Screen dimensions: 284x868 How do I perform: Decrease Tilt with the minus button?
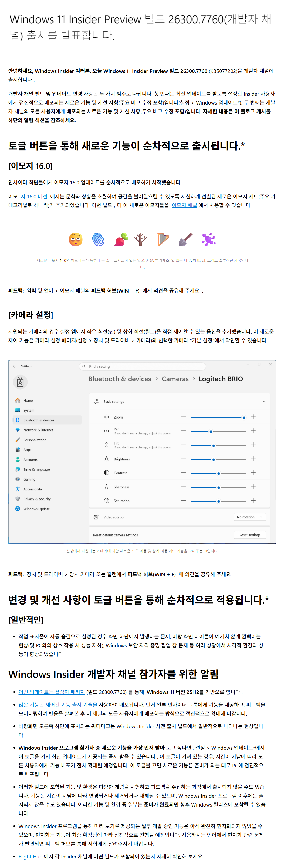(183, 445)
